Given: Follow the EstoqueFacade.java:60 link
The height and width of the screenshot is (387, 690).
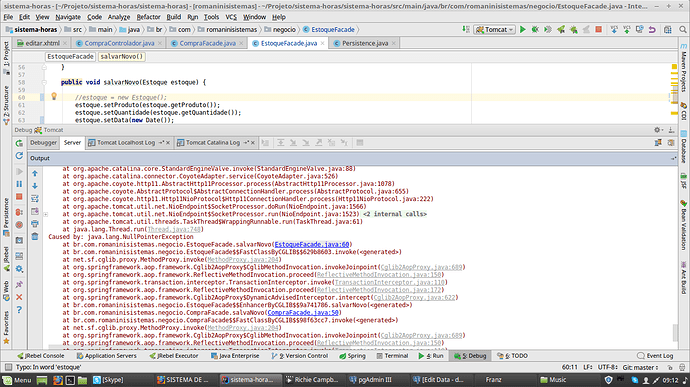Looking at the screenshot, I should [312, 244].
